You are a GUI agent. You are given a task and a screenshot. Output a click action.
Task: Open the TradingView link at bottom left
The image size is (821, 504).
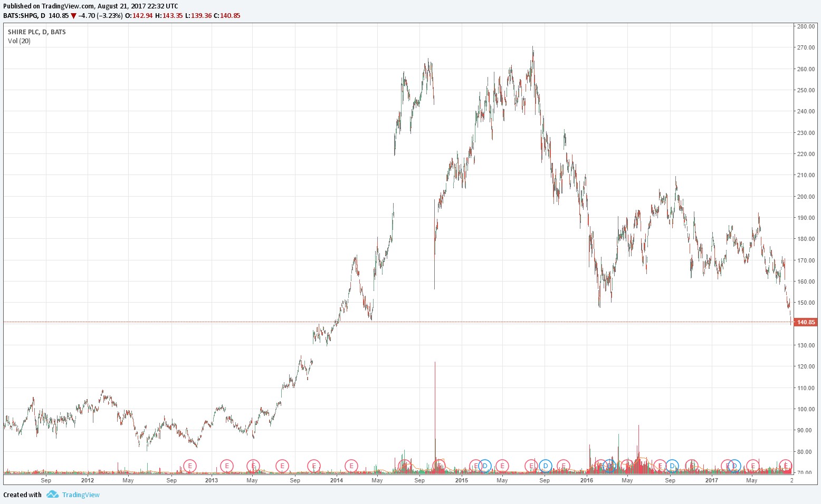[x=80, y=495]
